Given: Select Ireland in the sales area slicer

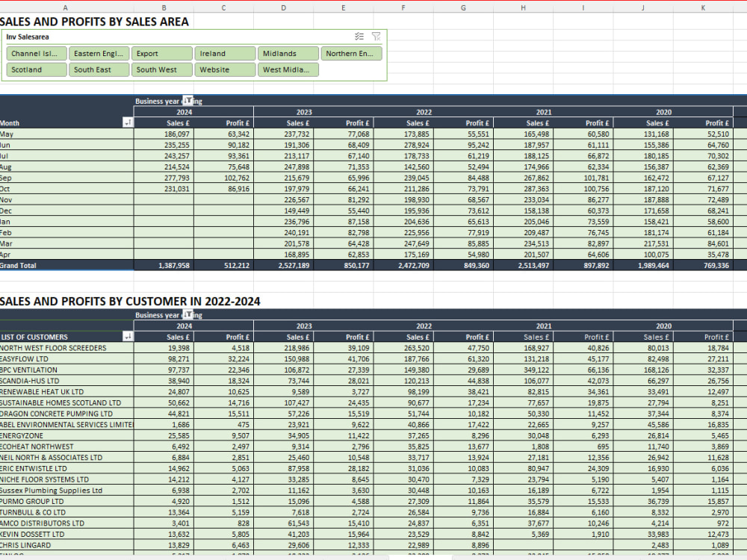Looking at the screenshot, I should (x=224, y=53).
